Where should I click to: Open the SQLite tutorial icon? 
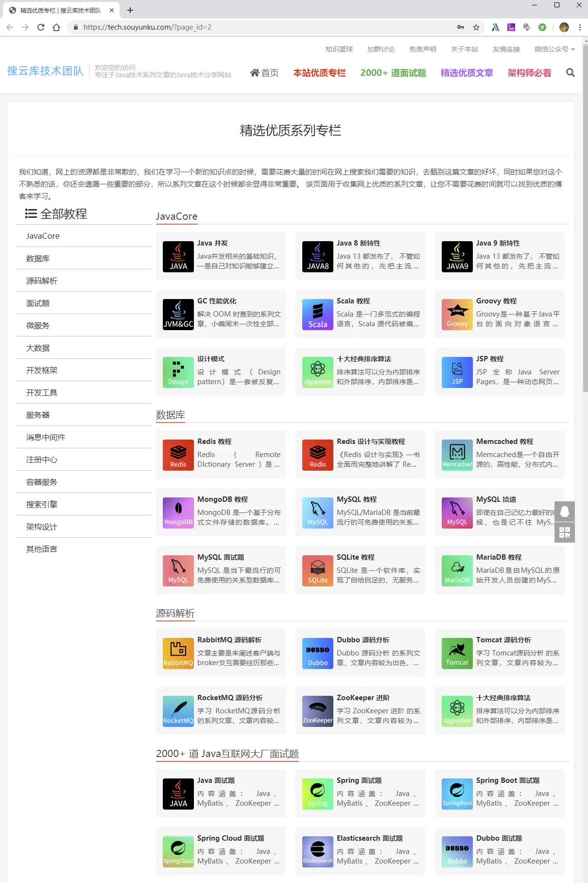318,570
